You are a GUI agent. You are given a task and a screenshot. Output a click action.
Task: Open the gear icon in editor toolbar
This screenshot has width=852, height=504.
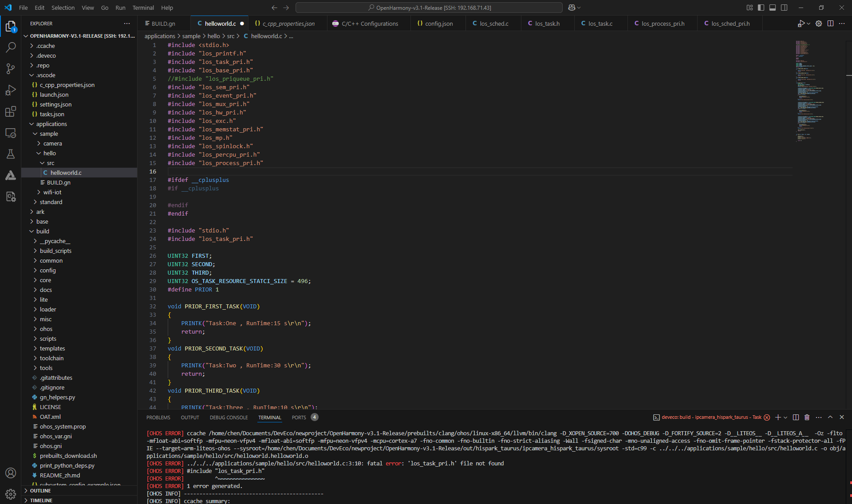click(x=819, y=24)
